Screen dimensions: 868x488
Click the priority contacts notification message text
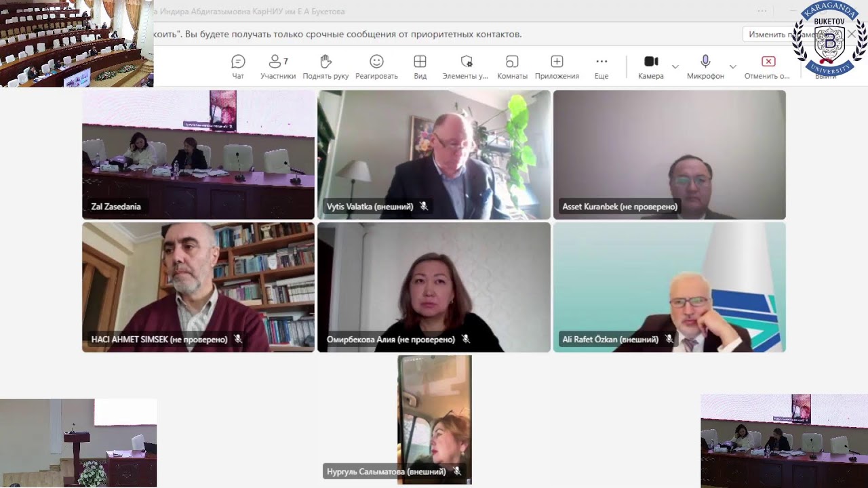(338, 35)
